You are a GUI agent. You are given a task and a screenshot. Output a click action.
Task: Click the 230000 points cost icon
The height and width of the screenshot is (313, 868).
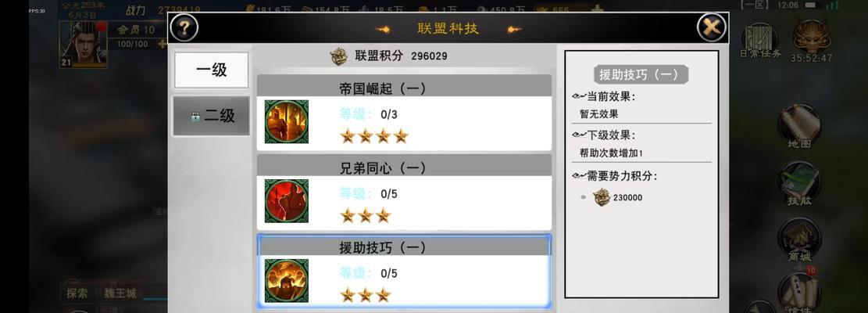pos(602,197)
